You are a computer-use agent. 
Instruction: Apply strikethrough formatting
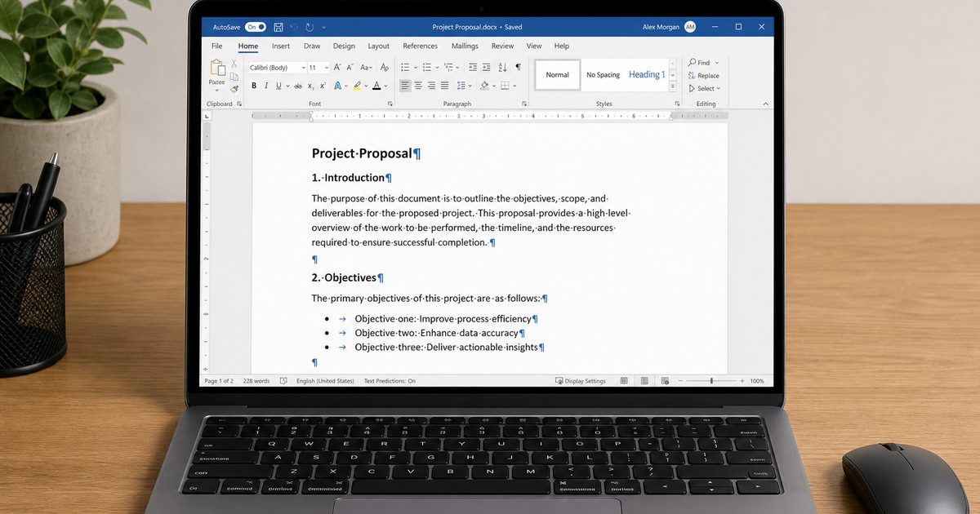[x=298, y=86]
